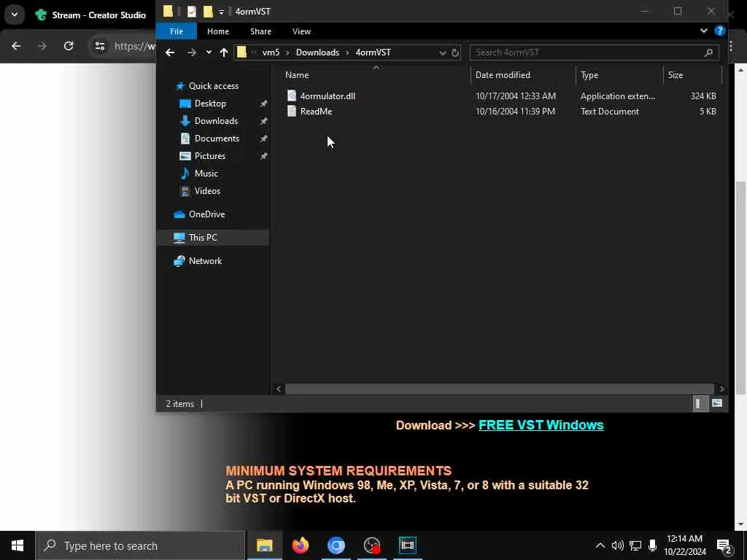Sort files by Size column

[675, 75]
